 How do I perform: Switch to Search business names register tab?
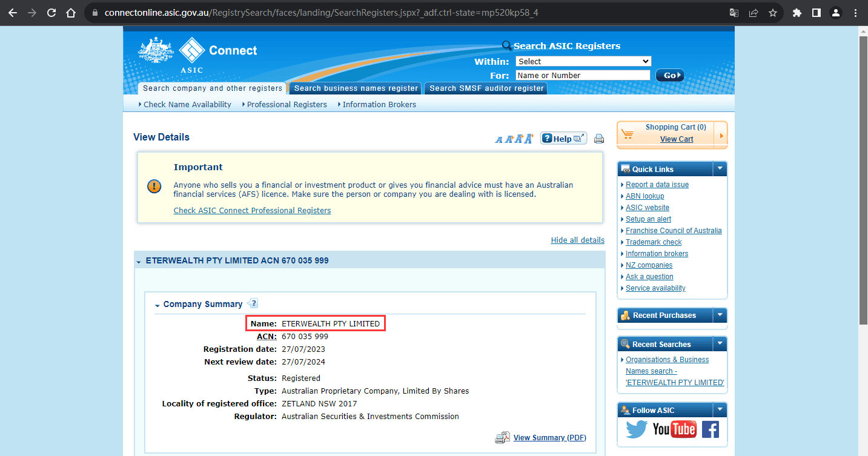[356, 88]
